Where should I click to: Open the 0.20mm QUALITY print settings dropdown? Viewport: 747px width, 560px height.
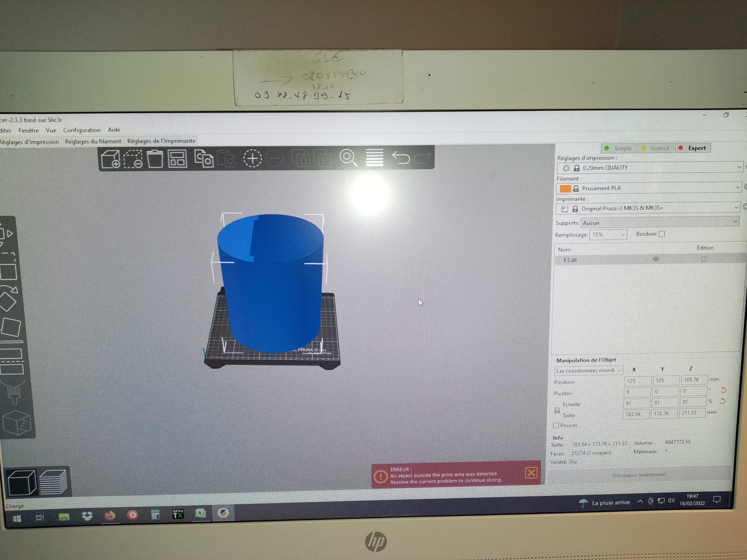tap(650, 168)
